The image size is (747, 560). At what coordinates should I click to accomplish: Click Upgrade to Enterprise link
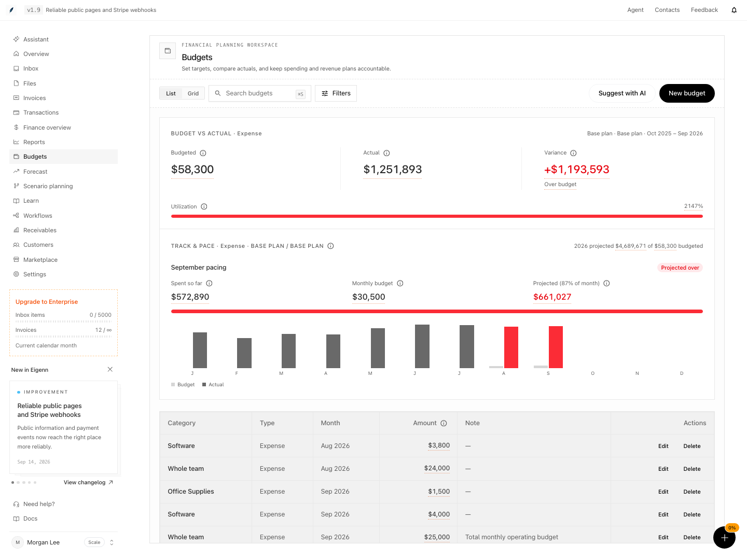click(x=47, y=302)
